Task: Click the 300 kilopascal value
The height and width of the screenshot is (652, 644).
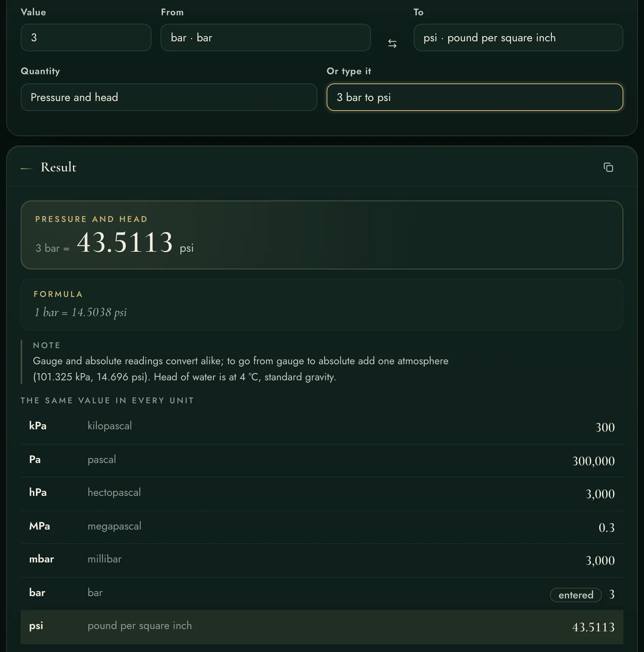Action: point(605,427)
